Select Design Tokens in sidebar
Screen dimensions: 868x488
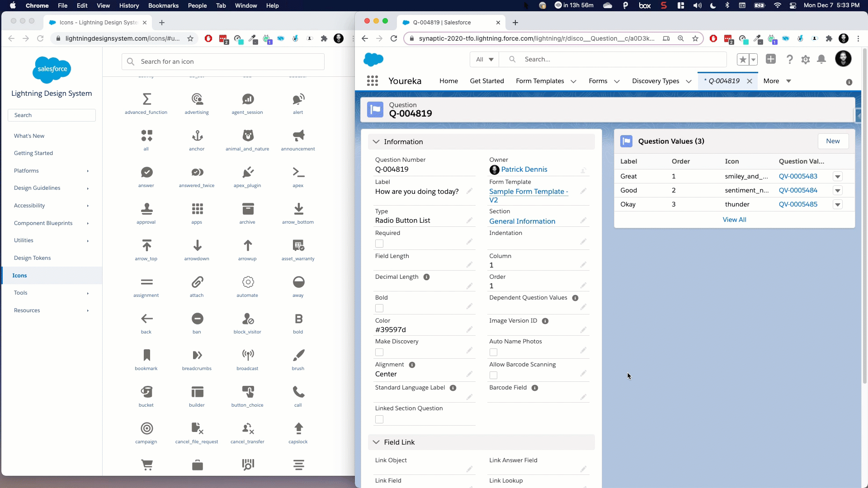33,258
